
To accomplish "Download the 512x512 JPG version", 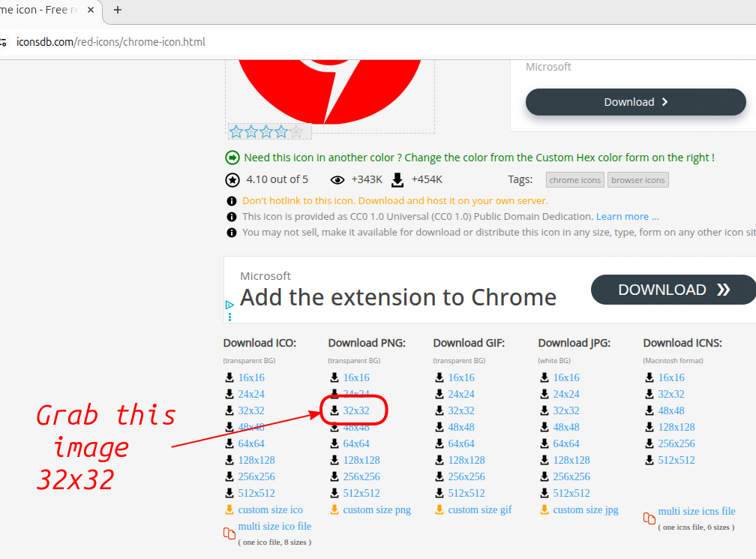I will pyautogui.click(x=571, y=493).
